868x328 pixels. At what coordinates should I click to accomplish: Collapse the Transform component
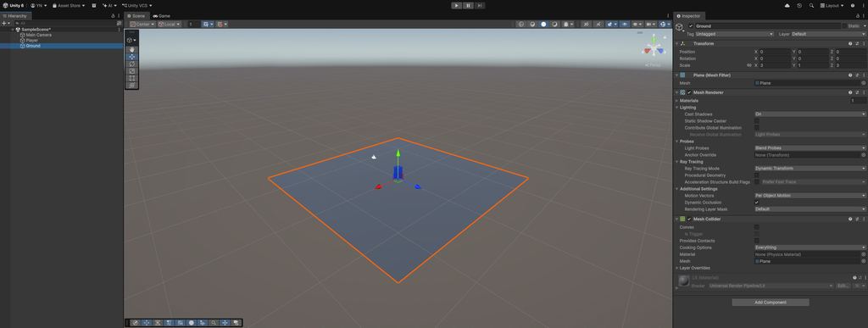coord(676,44)
